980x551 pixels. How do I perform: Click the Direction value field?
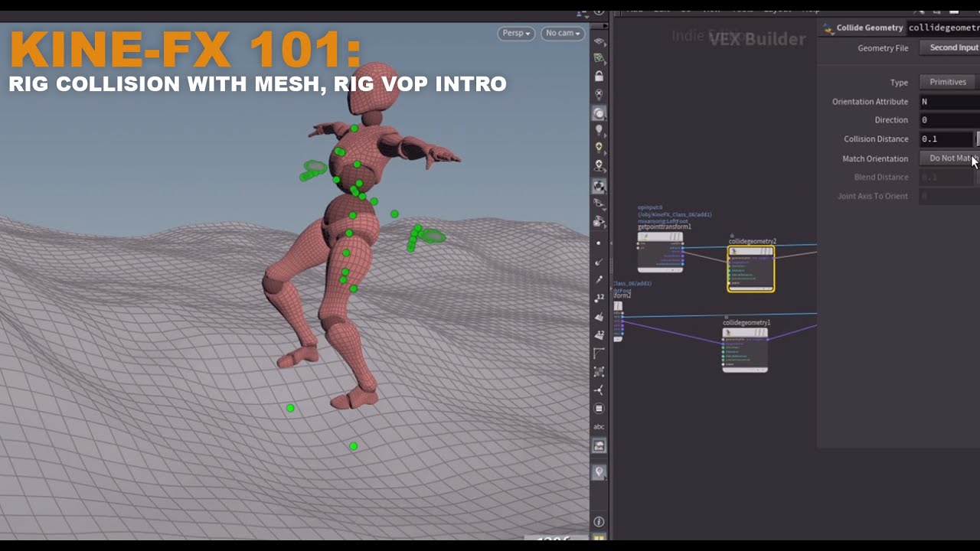pos(949,120)
